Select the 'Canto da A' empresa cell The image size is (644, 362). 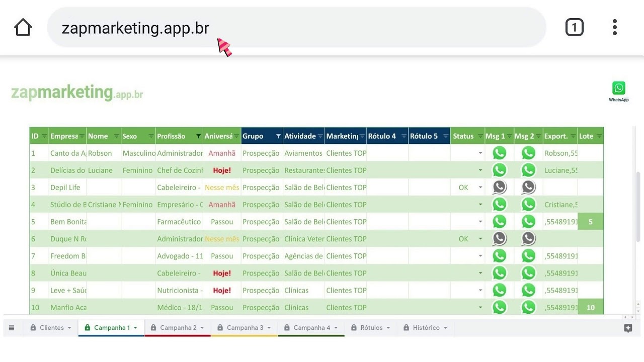68,153
